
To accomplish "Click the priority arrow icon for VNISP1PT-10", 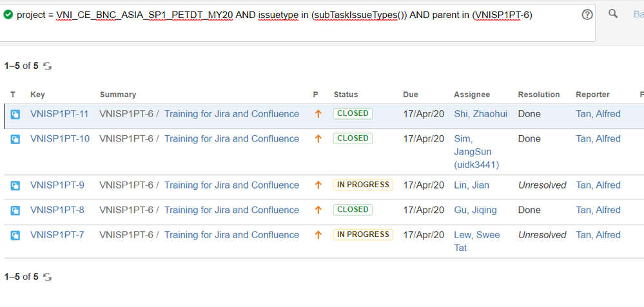I will [318, 139].
